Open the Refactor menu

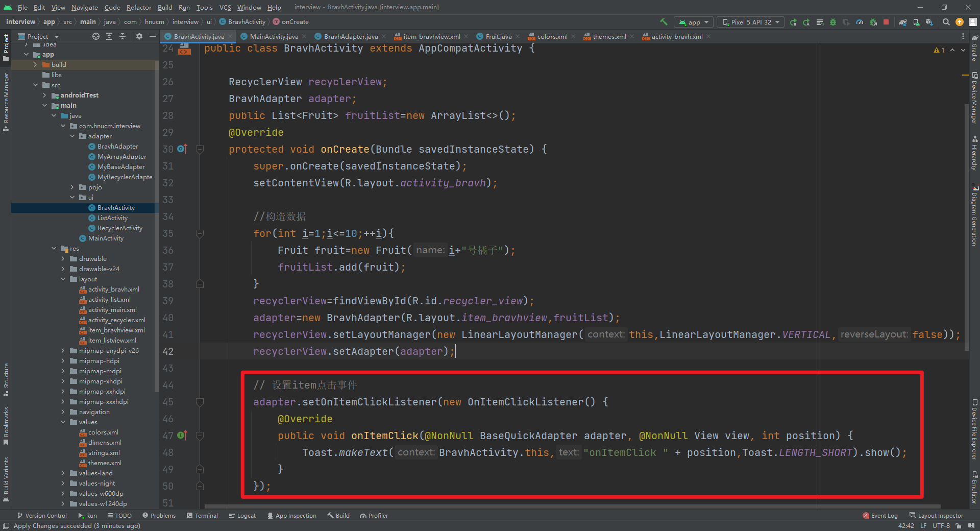[139, 7]
